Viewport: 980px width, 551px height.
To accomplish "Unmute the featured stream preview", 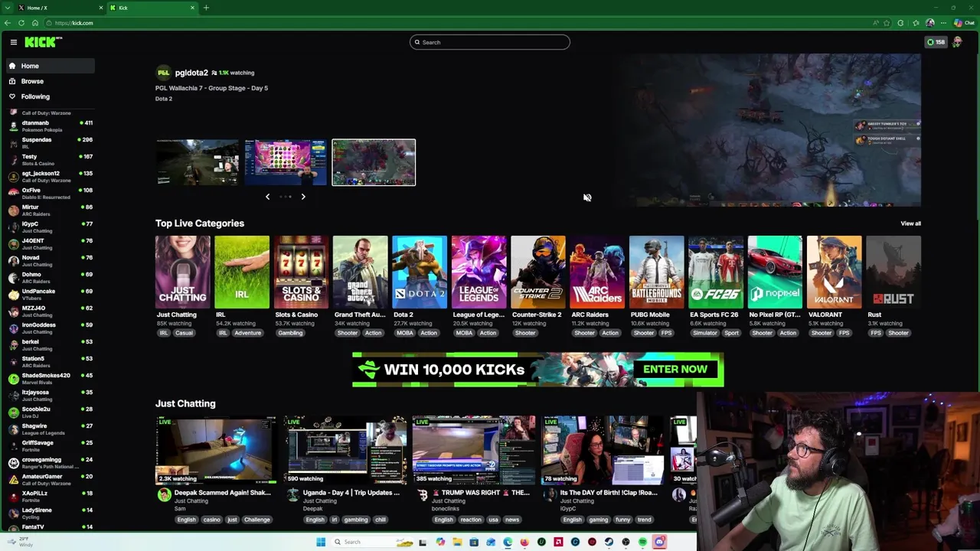I will point(587,197).
